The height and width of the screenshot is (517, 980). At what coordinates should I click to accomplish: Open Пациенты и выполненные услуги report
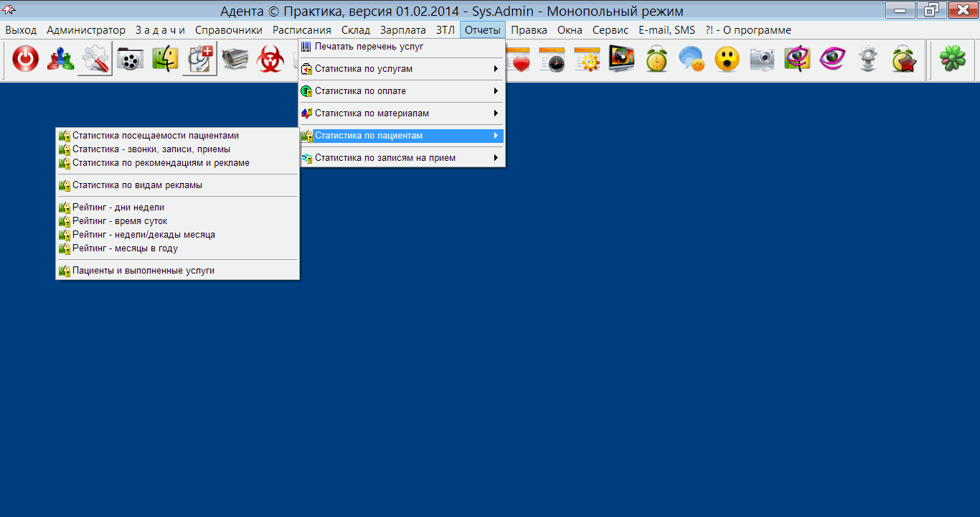pos(143,271)
